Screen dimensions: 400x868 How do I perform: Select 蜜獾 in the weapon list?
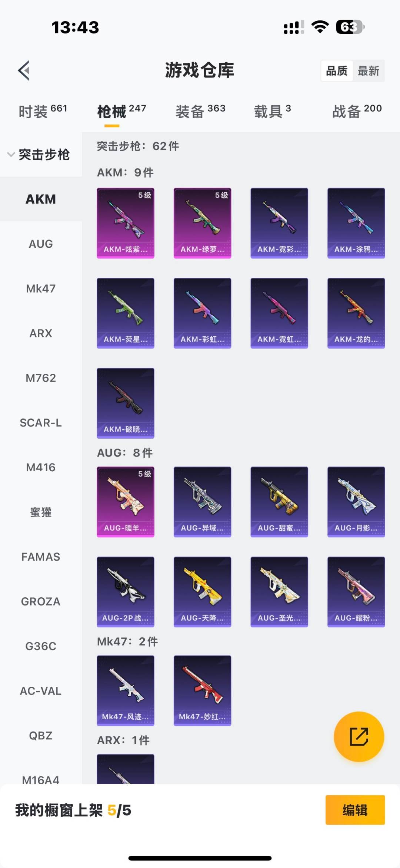[41, 512]
